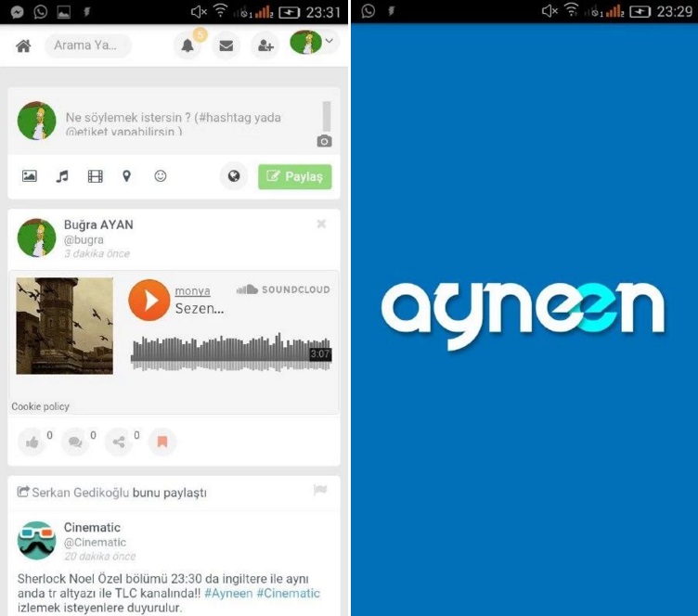Screen dimensions: 698x616
Task: Attach music with the note icon
Action: click(62, 176)
